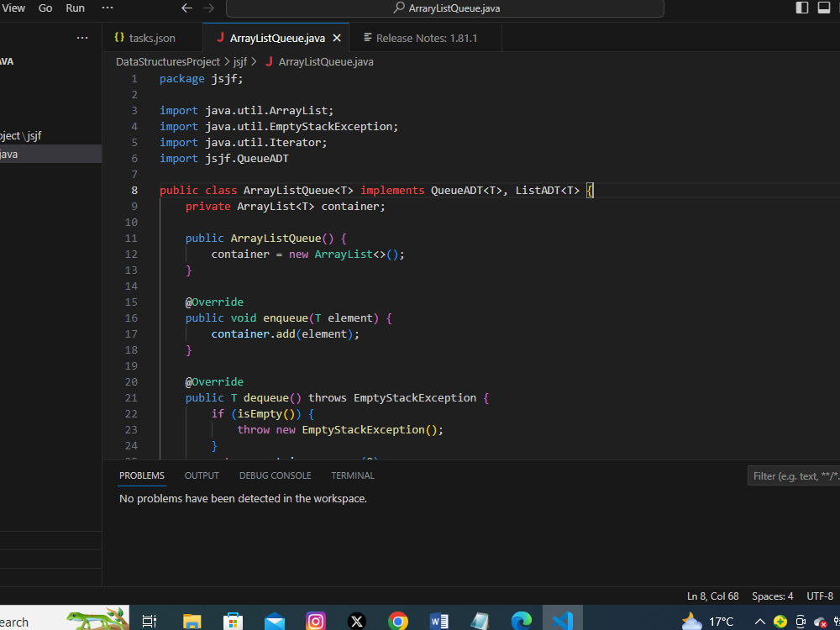Click the gecko search highlight image in taskbar
The width and height of the screenshot is (840, 630).
[97, 618]
